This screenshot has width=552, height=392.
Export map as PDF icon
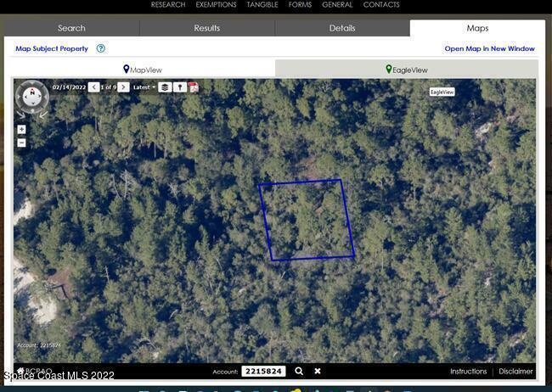pyautogui.click(x=193, y=87)
